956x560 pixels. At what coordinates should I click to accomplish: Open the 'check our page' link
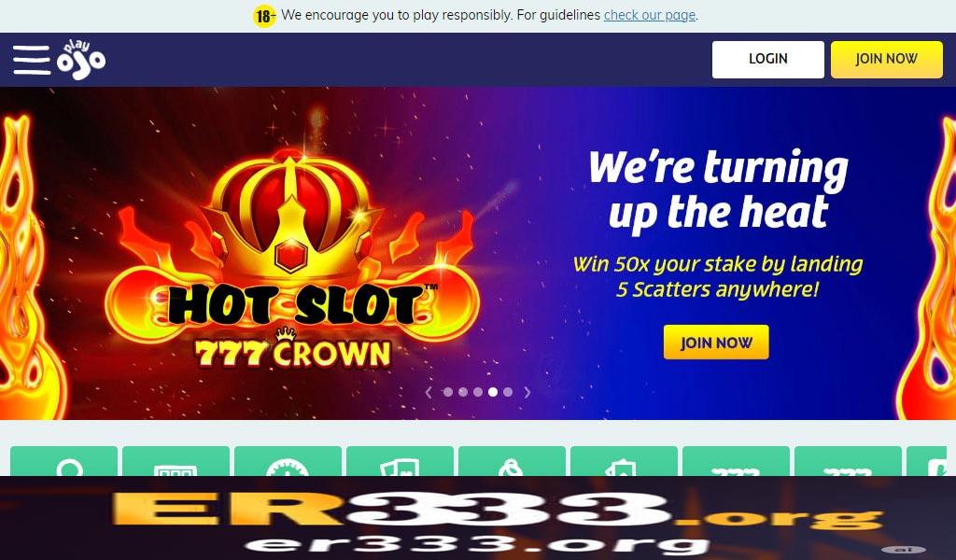click(650, 15)
